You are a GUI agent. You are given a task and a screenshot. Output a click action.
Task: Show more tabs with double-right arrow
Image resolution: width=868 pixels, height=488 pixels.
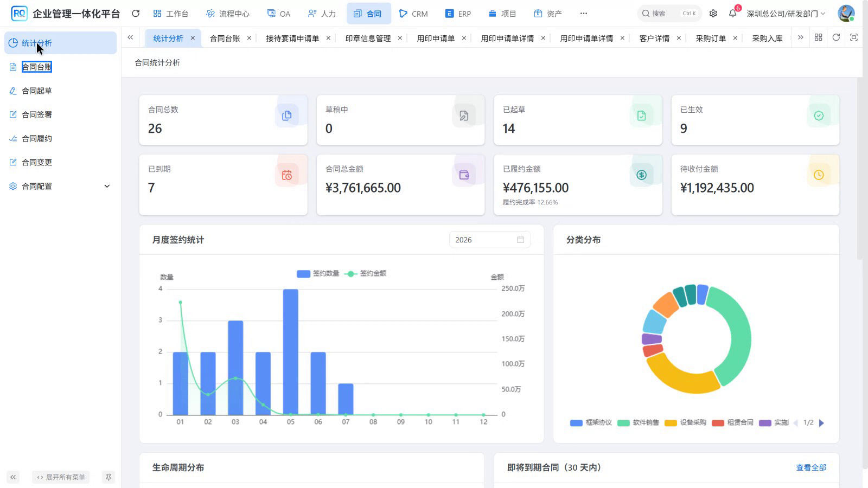point(800,37)
